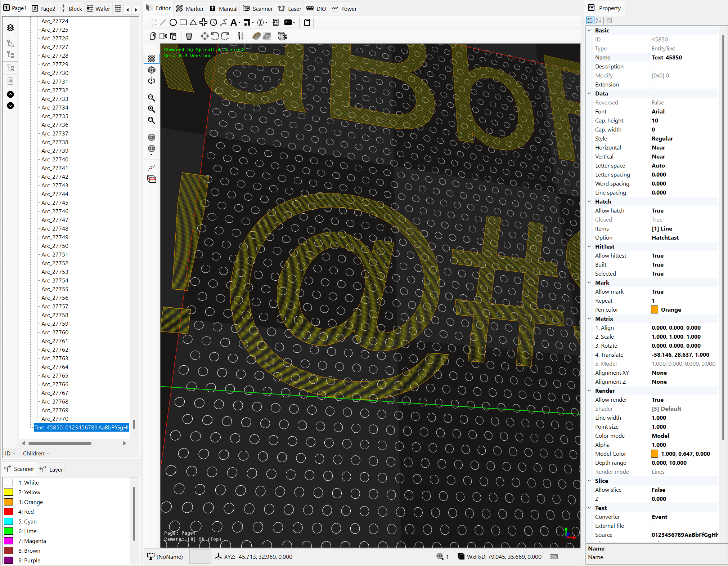The width and height of the screenshot is (728, 566).
Task: Click the zoom in magnifier icon
Action: pyautogui.click(x=152, y=109)
